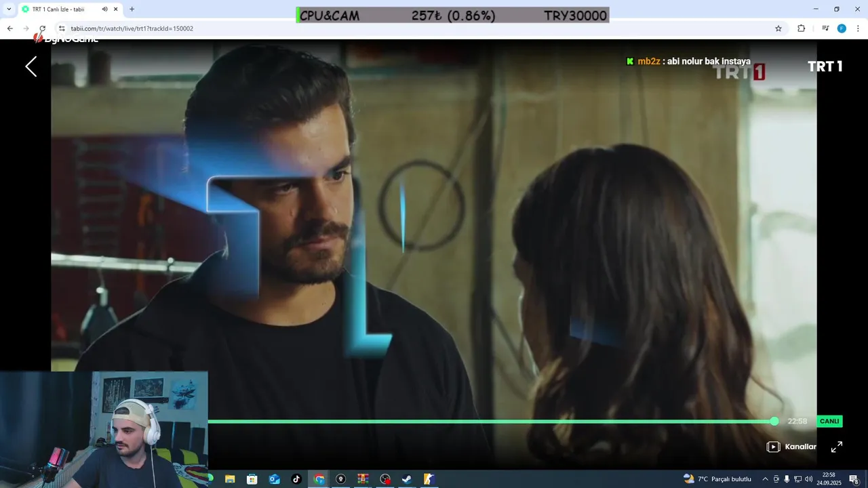Screen dimensions: 868x488
Task: Open the notification center icon
Action: coord(854,479)
